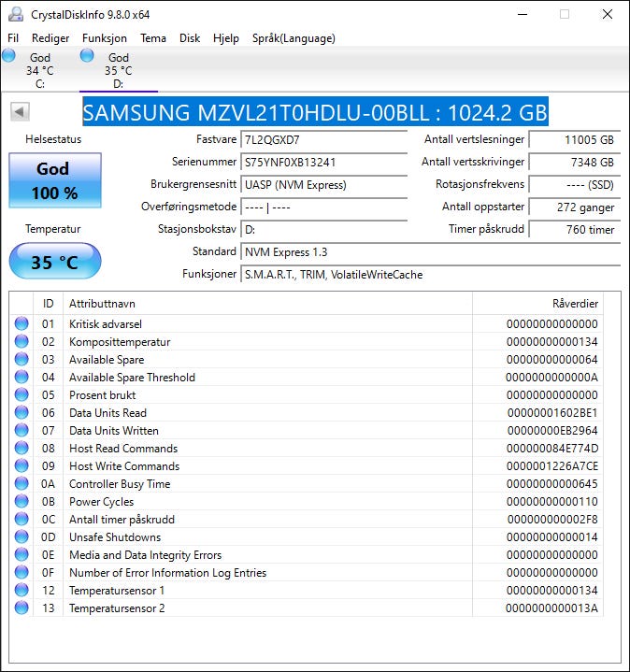Click status orb for Antall timer påskrudd row
The image size is (630, 672).
[x=21, y=519]
